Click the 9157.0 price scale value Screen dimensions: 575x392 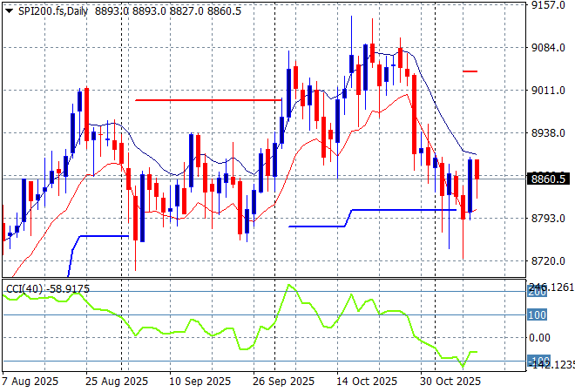[548, 5]
